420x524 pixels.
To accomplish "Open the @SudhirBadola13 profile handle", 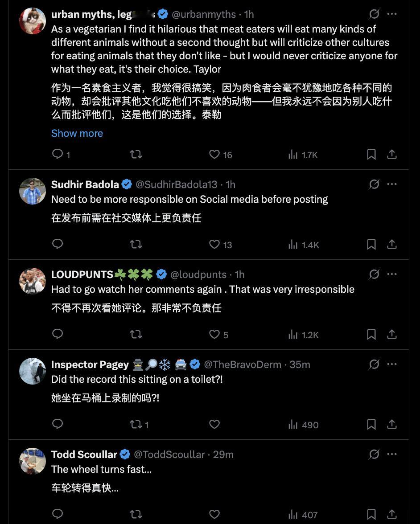I will tap(176, 184).
